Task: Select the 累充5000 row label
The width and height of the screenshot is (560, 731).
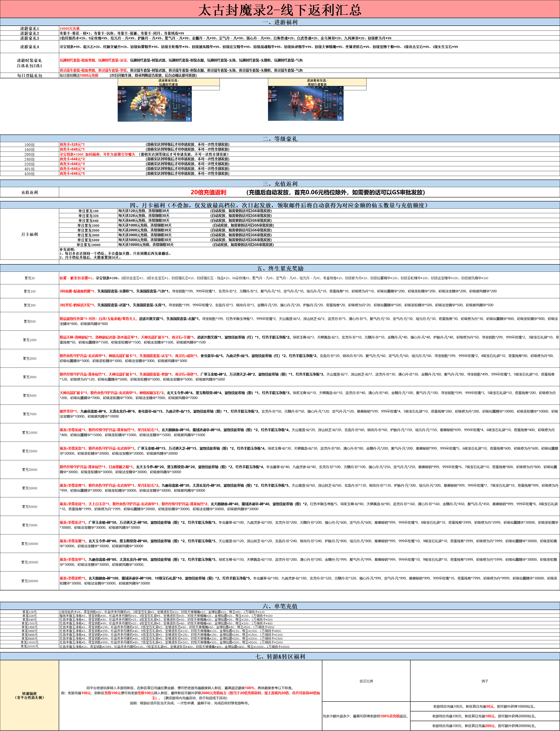Action: pyautogui.click(x=29, y=395)
